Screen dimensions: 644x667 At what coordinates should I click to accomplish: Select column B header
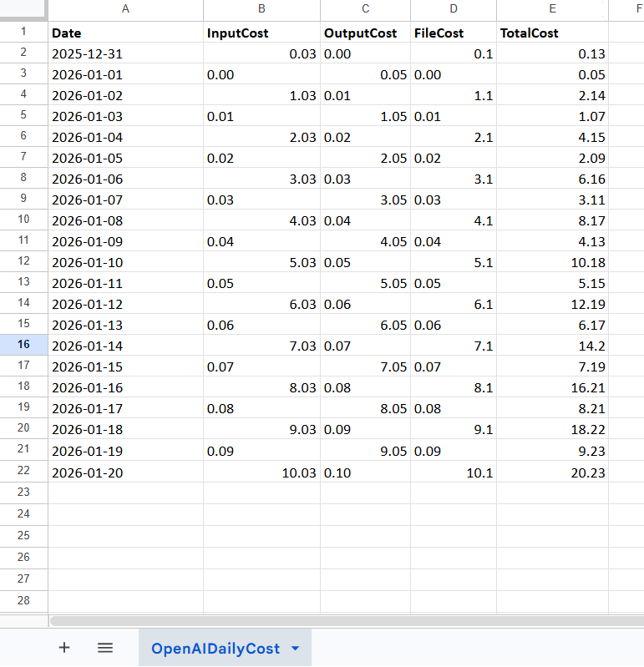[261, 9]
